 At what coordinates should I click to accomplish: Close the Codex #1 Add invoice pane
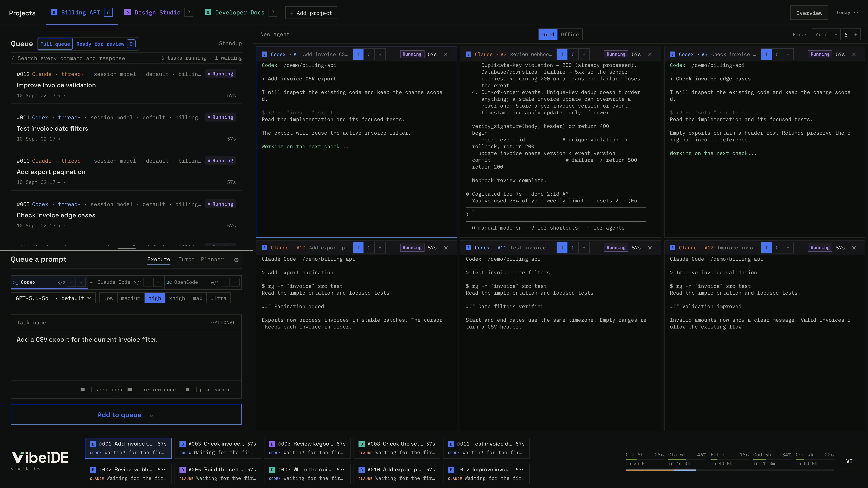coord(446,54)
